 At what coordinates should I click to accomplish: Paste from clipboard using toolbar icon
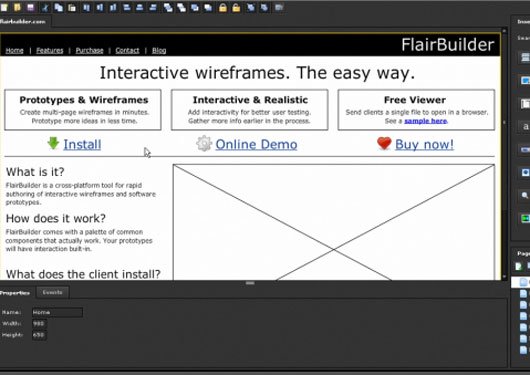72,7
